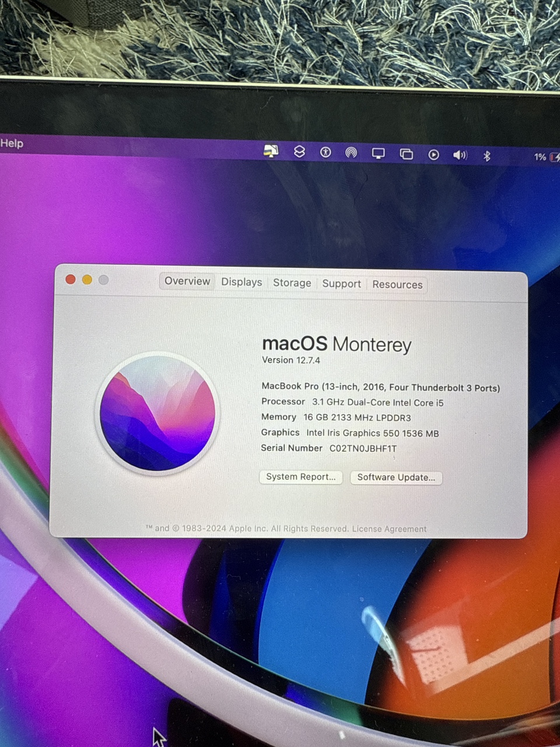Open Accessibility shortcuts menu bar icon
560x747 pixels.
325,152
